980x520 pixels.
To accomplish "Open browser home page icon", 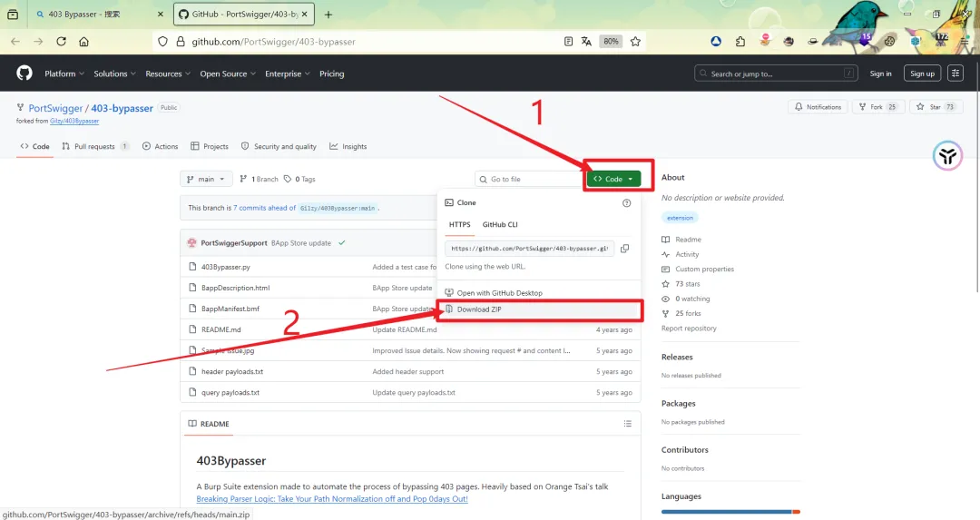I will (83, 41).
